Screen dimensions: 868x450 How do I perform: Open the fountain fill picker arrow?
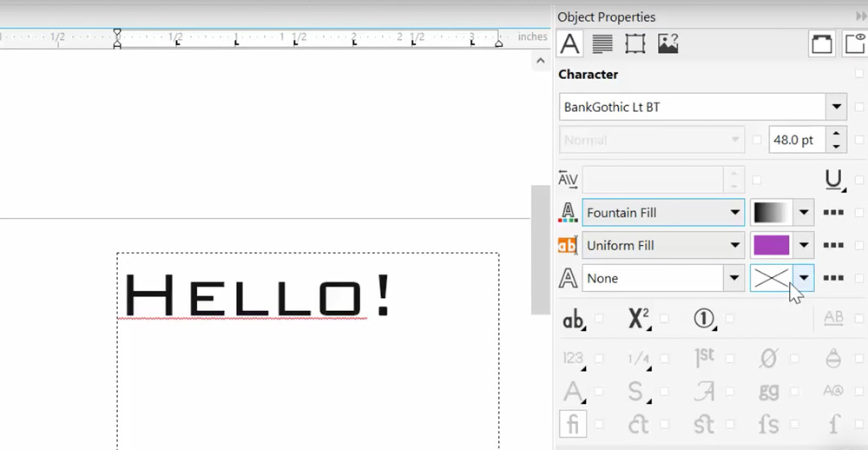[804, 213]
